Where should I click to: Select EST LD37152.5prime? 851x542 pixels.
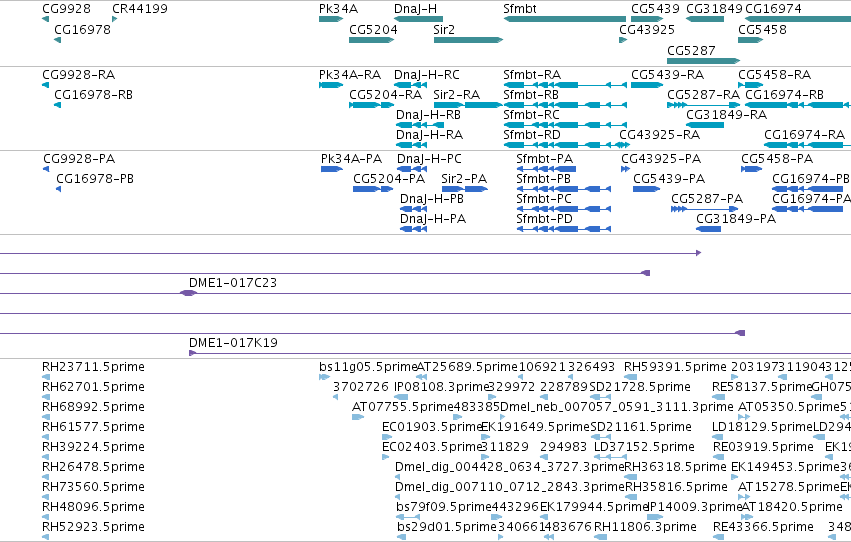point(611,457)
